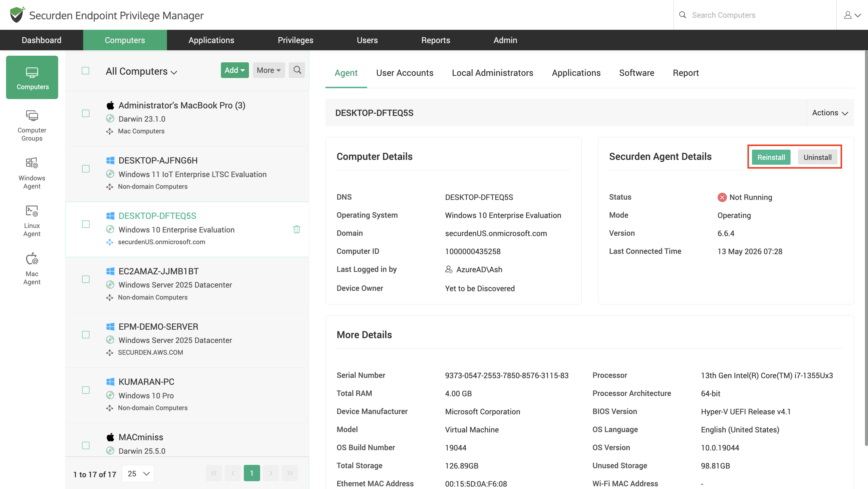Switch to the Local Administrators tab
The width and height of the screenshot is (868, 489).
pos(492,73)
